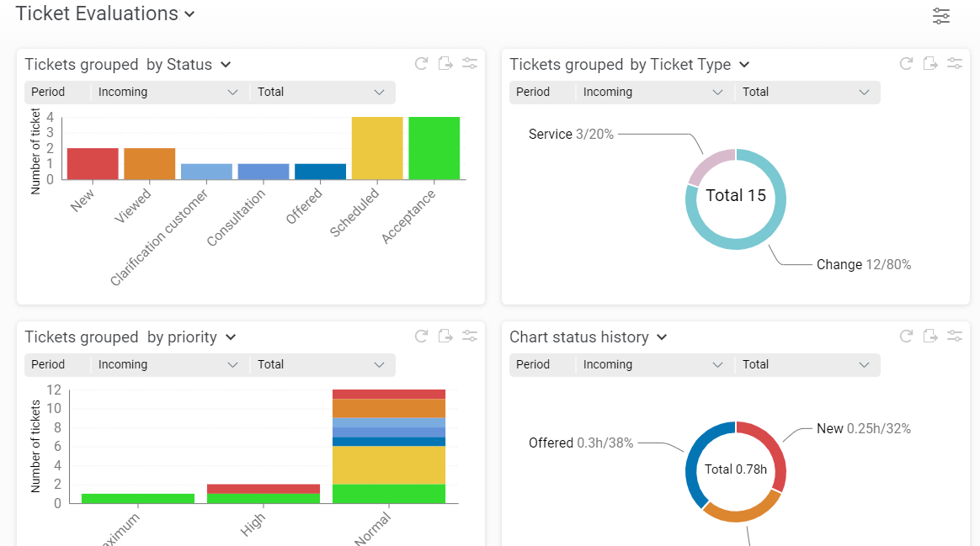Refresh the Tickets grouped by Status panel
Screen dimensions: 980x546
click(x=421, y=64)
